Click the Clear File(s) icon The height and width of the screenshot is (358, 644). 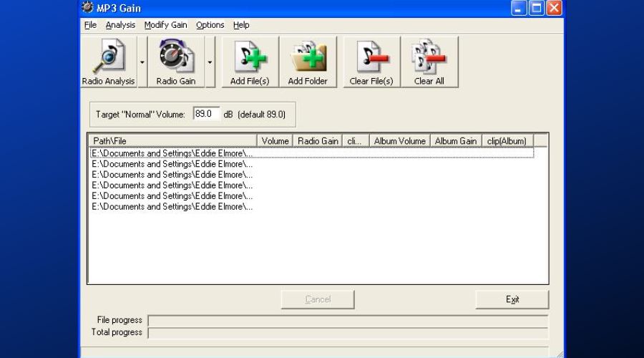(x=371, y=57)
